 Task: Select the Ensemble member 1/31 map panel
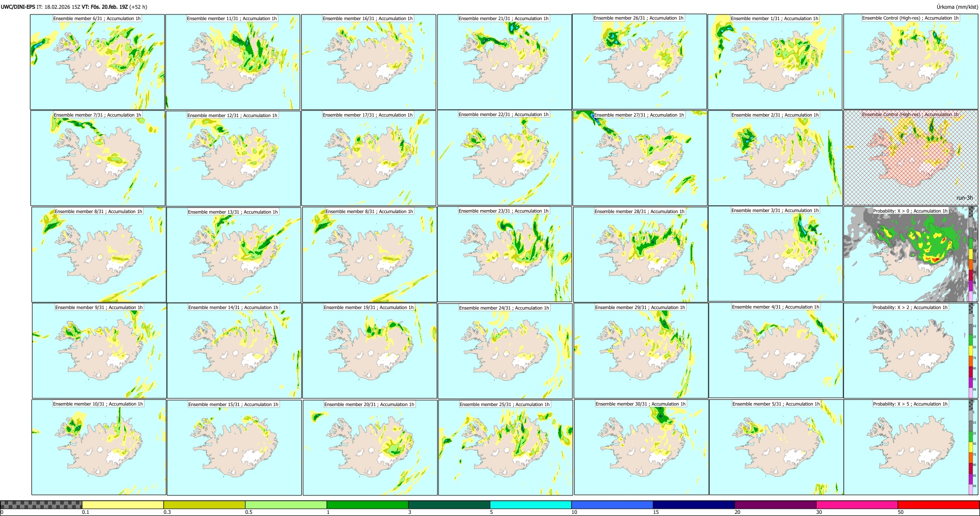coord(775,62)
